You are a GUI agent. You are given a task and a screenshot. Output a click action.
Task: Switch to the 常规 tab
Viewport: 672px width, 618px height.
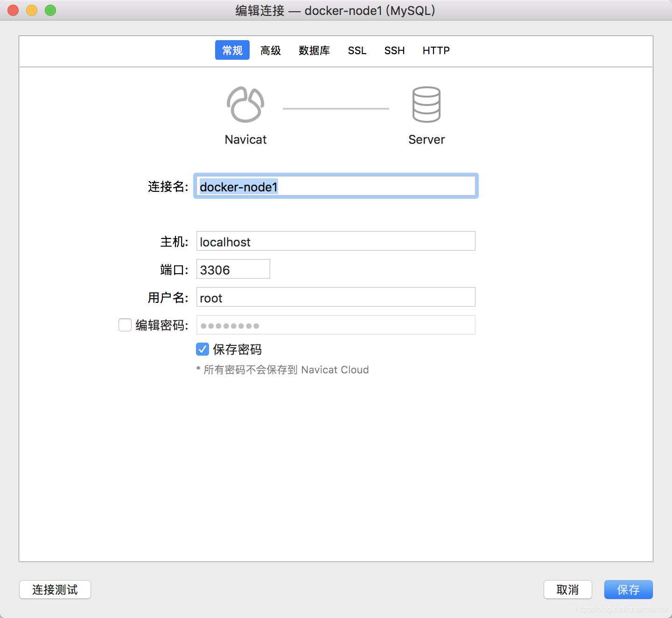click(x=232, y=50)
